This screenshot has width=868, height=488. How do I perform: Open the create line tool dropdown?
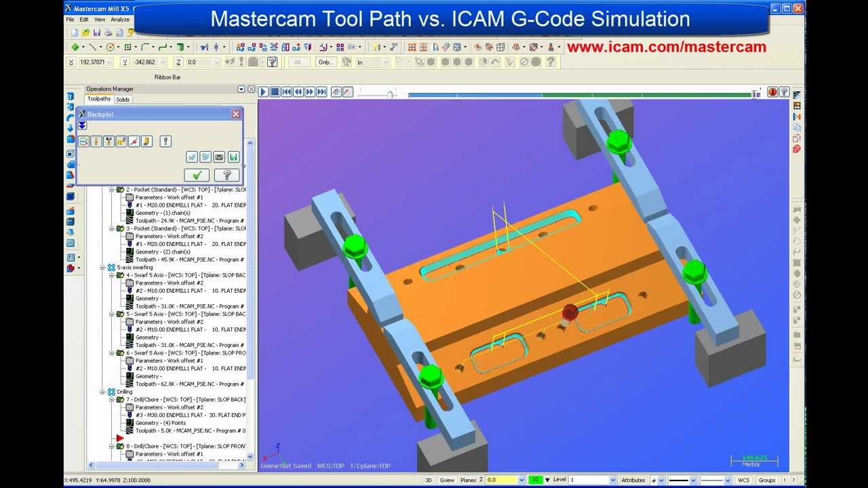coord(101,47)
